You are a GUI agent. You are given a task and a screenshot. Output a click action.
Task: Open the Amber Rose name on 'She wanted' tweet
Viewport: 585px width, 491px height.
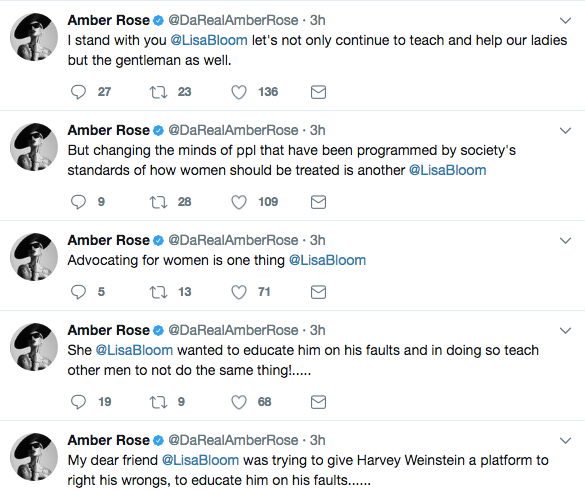109,330
